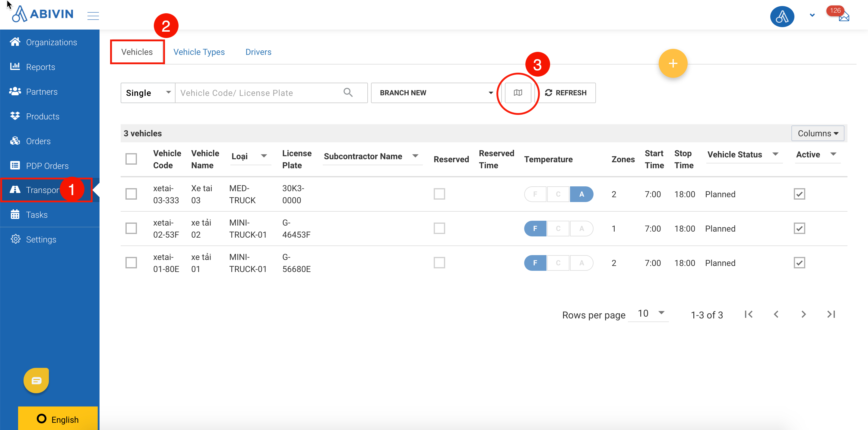Open the Columns dropdown button

(x=817, y=134)
